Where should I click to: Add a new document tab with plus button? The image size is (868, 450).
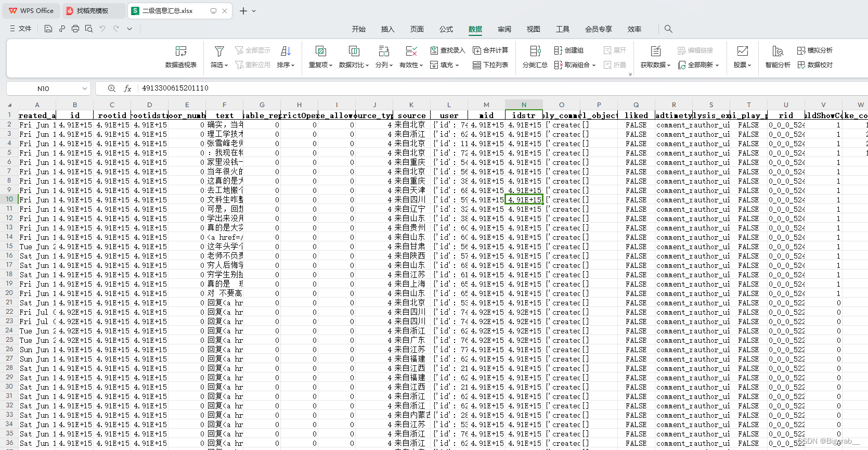point(243,11)
